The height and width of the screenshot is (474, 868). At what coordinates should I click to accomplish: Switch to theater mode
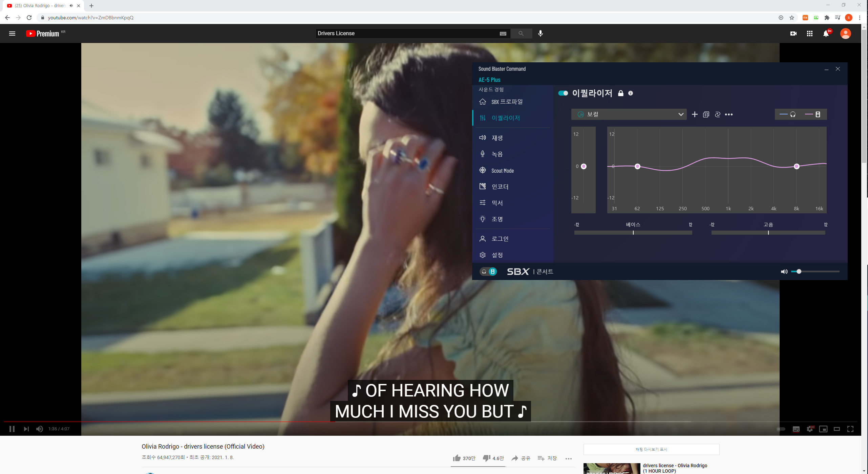pyautogui.click(x=837, y=429)
